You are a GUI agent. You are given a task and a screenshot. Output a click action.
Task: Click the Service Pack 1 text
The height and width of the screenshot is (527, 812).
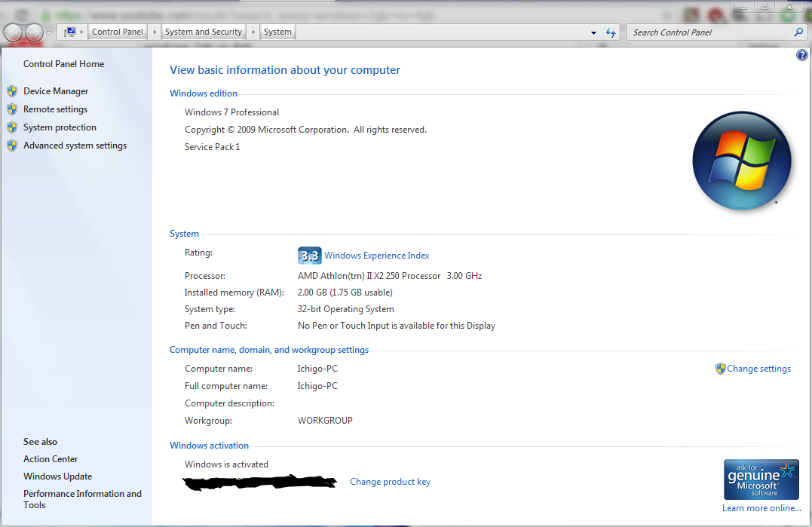click(x=213, y=147)
